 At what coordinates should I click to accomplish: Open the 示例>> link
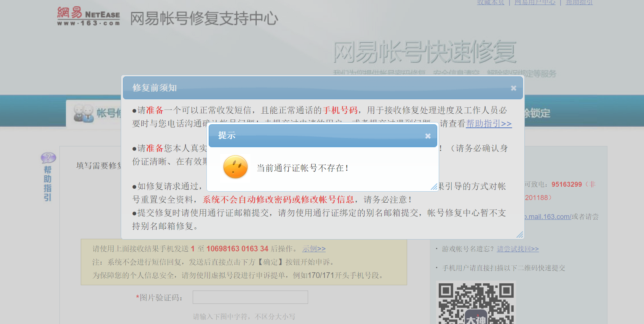pyautogui.click(x=314, y=249)
